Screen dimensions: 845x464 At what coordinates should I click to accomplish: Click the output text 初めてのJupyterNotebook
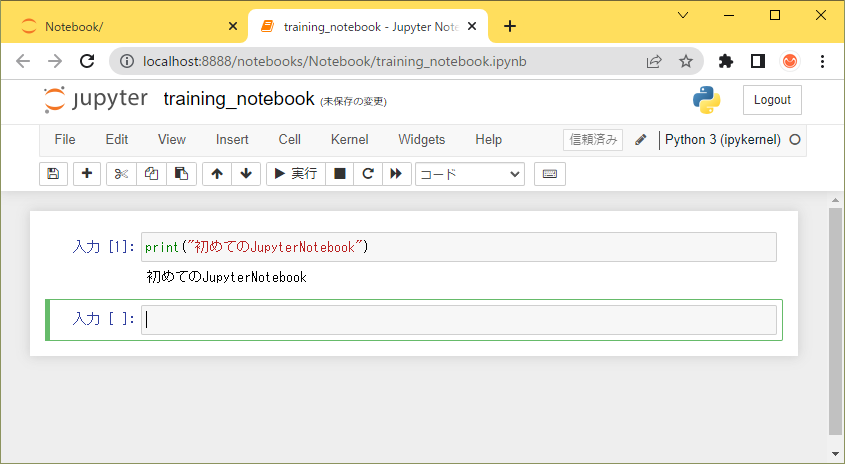(227, 277)
